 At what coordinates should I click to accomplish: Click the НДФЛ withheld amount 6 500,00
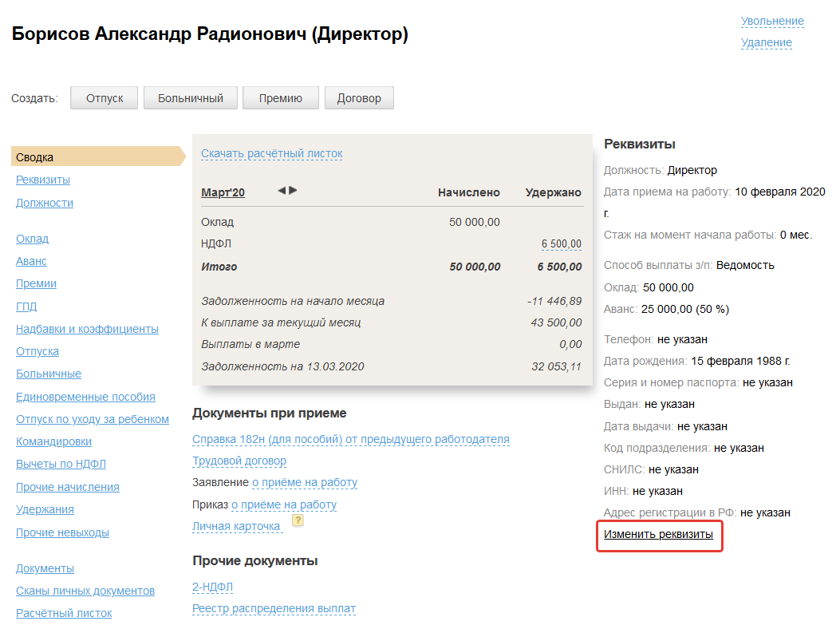(561, 244)
